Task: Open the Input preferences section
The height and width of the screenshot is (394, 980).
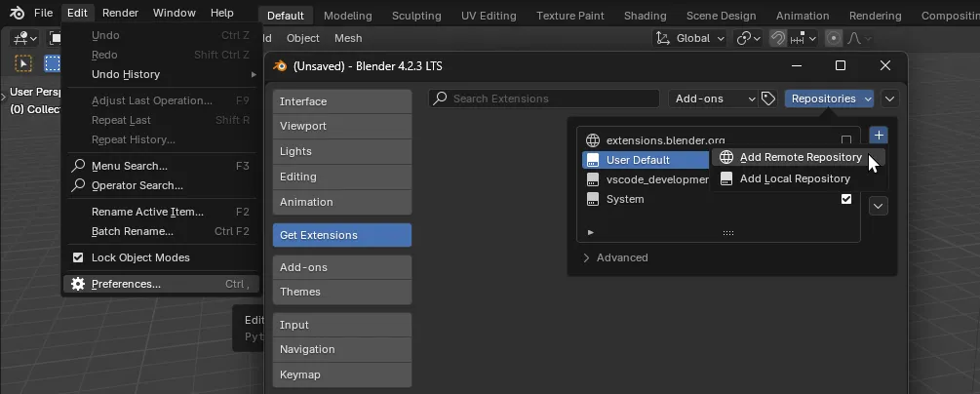Action: click(342, 325)
